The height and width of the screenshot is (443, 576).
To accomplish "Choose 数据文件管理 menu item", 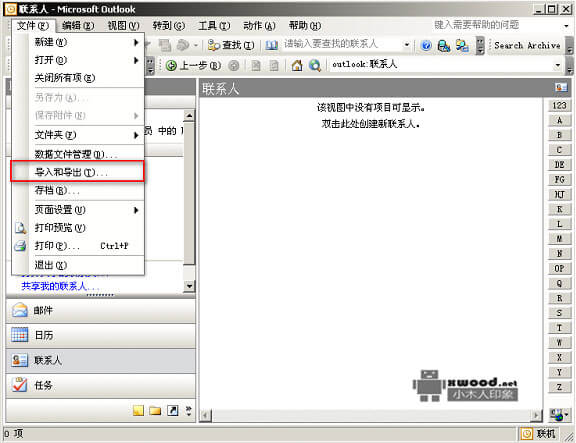I will pos(78,154).
